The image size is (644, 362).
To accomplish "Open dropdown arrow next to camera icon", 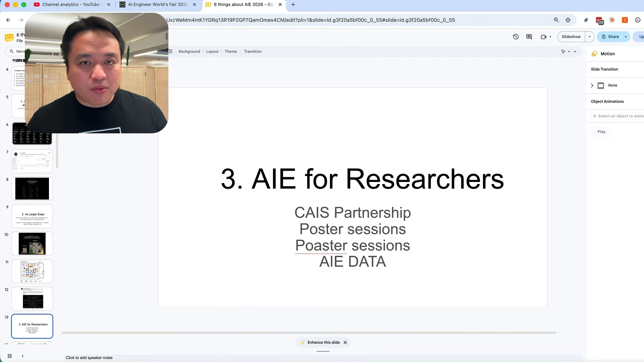I will pos(550,37).
